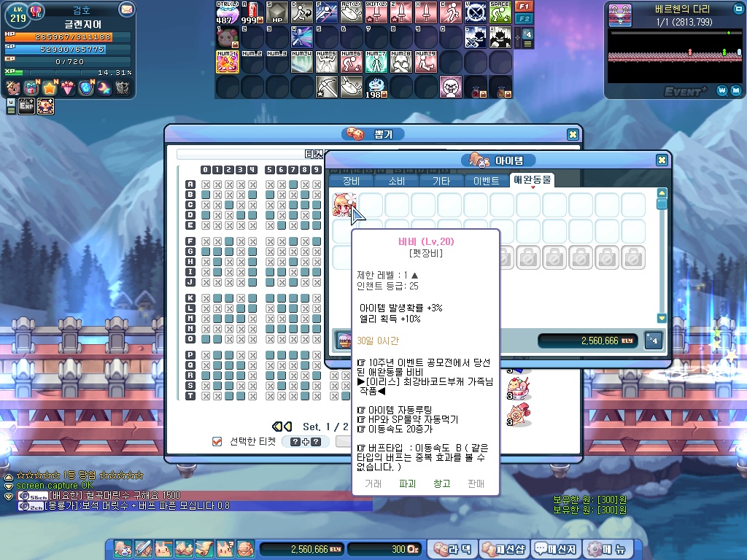The width and height of the screenshot is (747, 560).
Task: Toggle lottery cell row T column 3
Action: click(241, 396)
